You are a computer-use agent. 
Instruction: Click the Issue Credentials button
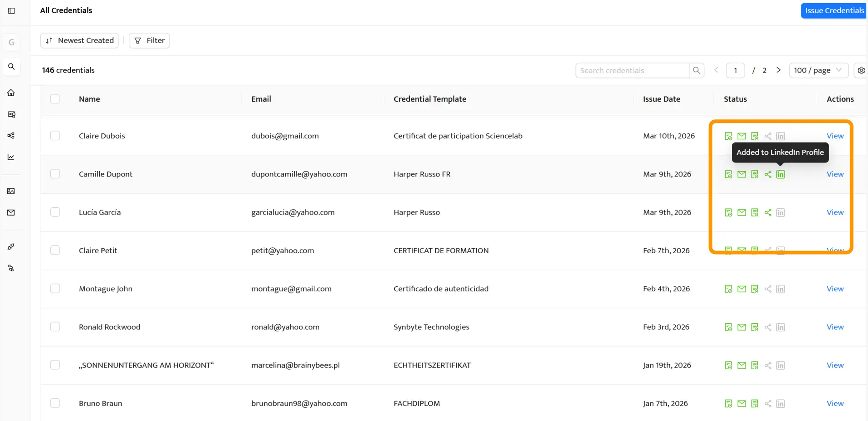[834, 10]
